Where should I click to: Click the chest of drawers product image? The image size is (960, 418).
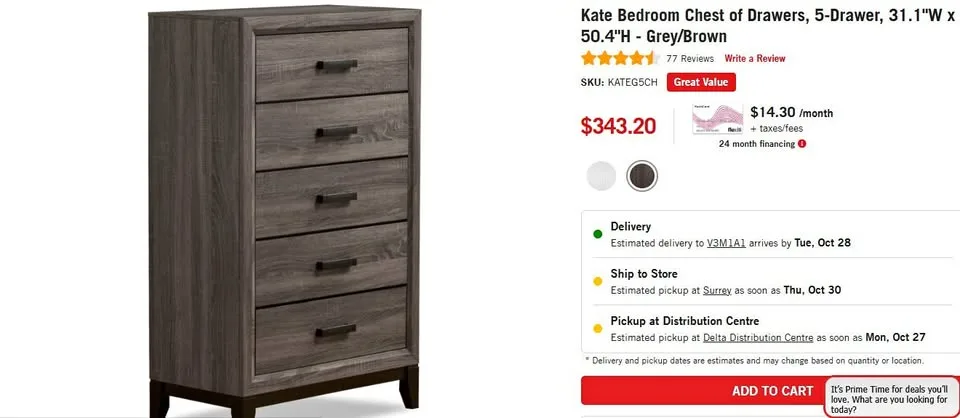[285, 211]
